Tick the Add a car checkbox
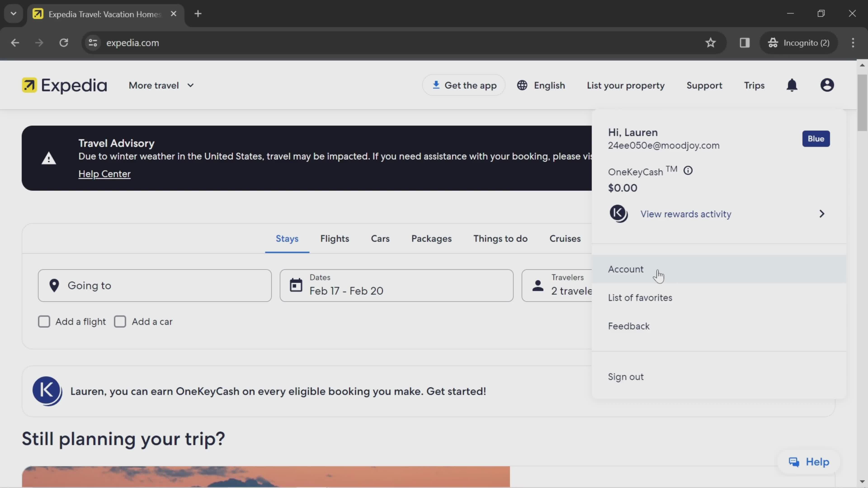Viewport: 868px width, 488px height. click(120, 322)
